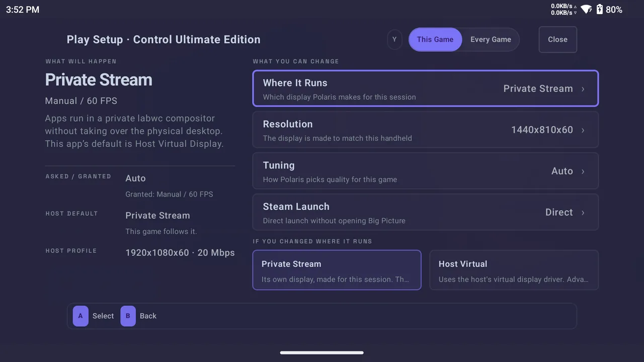The image size is (644, 362).
Task: Tap the A controller button badge
Action: pos(80,316)
